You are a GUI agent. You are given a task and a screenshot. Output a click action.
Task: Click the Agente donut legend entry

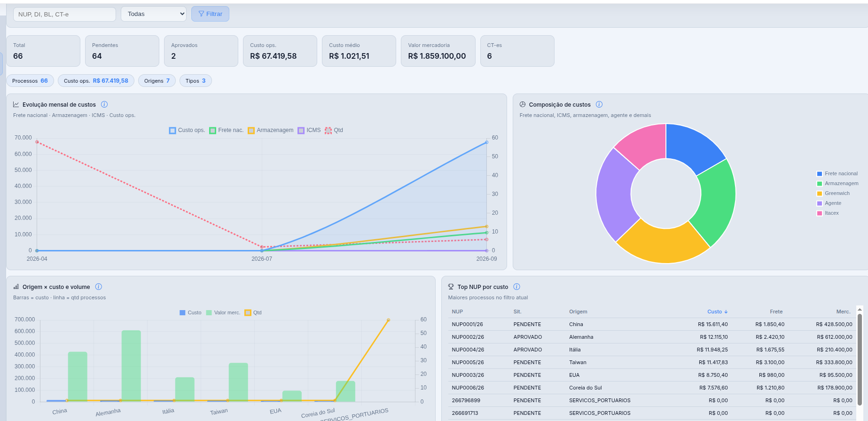tap(829, 203)
